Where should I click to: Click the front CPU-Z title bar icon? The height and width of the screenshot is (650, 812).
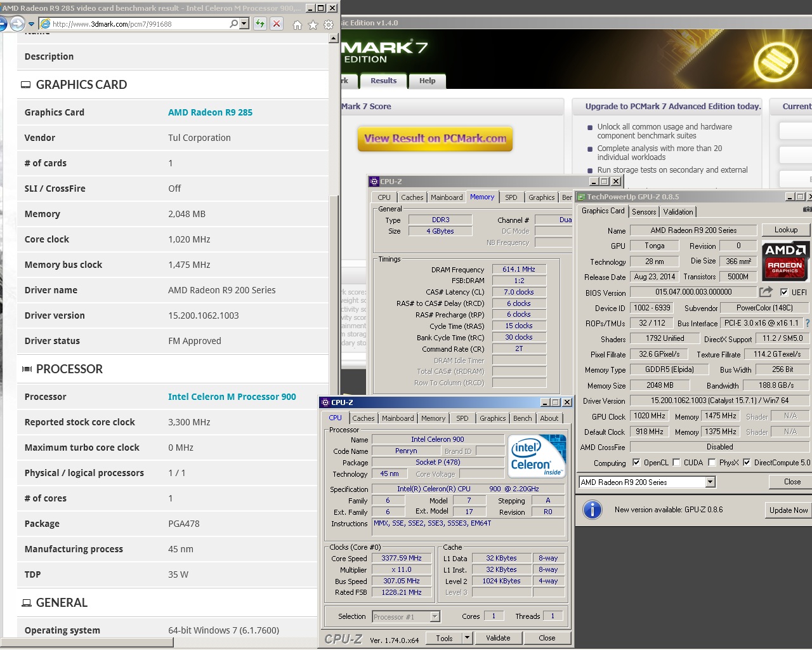point(325,402)
